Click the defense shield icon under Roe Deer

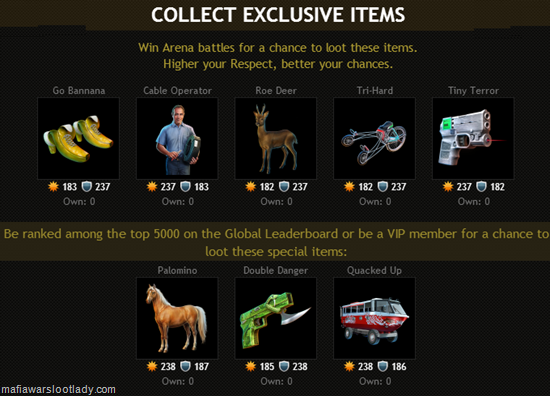coord(284,187)
